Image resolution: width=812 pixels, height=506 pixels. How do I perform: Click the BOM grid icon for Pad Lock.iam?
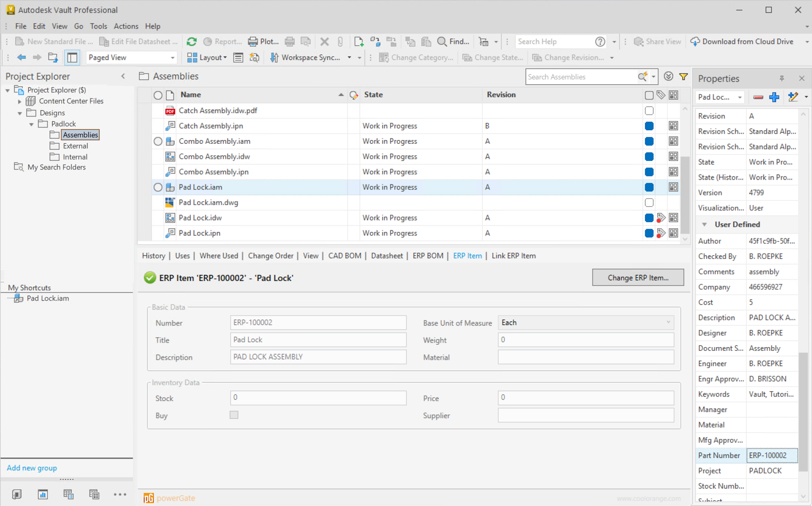point(674,187)
